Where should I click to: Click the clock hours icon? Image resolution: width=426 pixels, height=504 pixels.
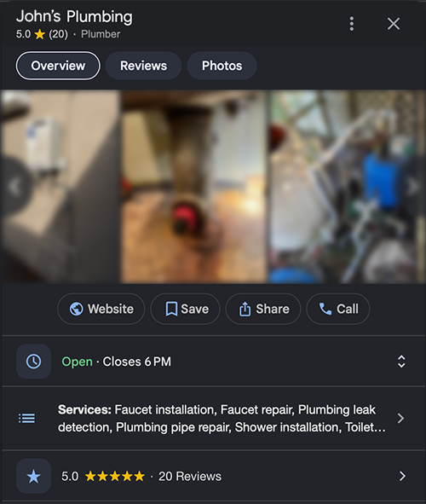pos(34,362)
